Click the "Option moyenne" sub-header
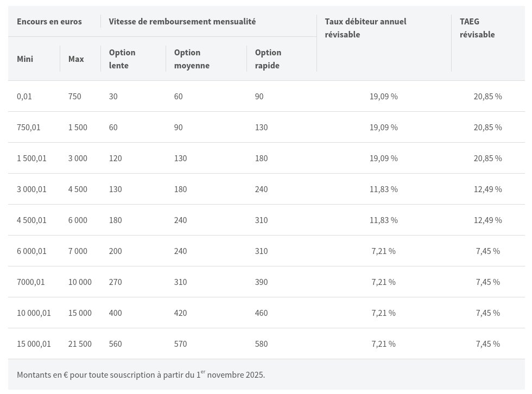Image resolution: width=532 pixels, height=394 pixels. click(192, 59)
